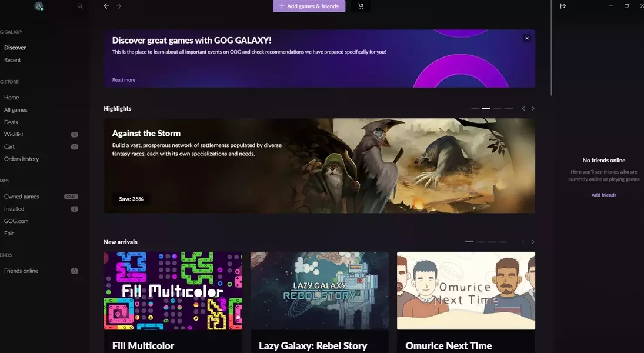Viewport: 644px width, 353px height.
Task: Collapse the friends sidebar panel
Action: 563,6
